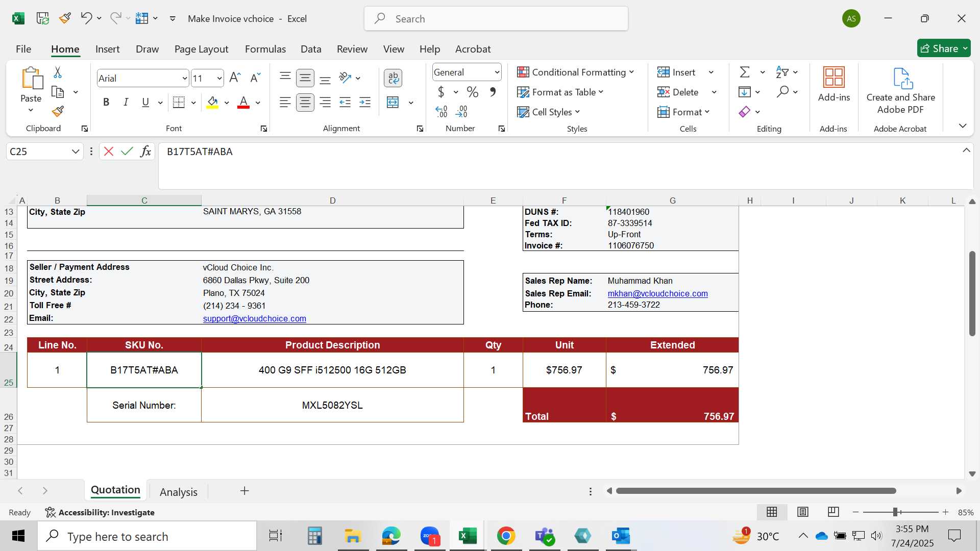Switch to Page Layout view in status bar
The image size is (980, 551).
[803, 512]
